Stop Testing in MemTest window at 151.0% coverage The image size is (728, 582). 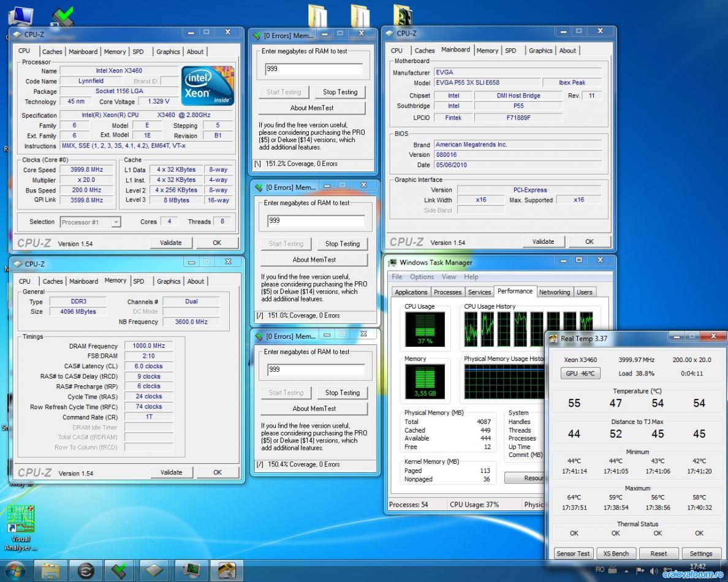pyautogui.click(x=343, y=244)
